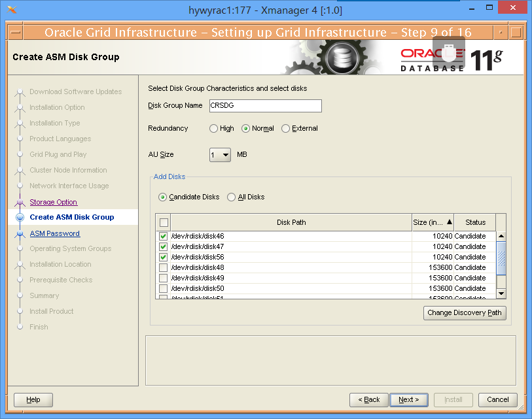Click the installer window minimize dot button
532x419 pixels.
(x=501, y=33)
